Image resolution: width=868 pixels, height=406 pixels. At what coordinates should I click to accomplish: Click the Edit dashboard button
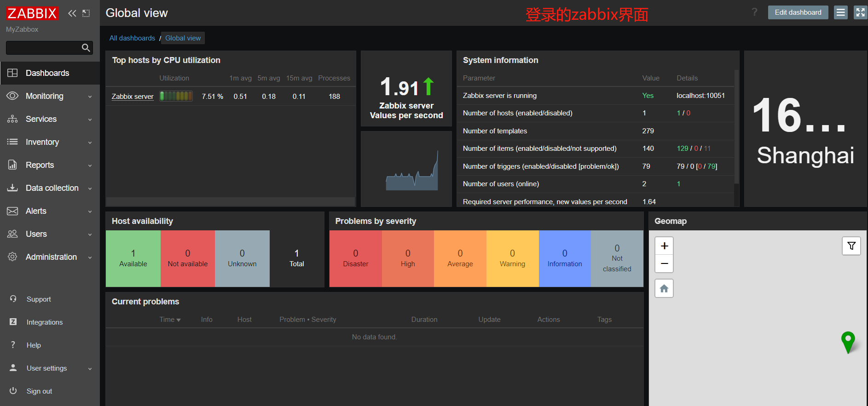coord(798,12)
